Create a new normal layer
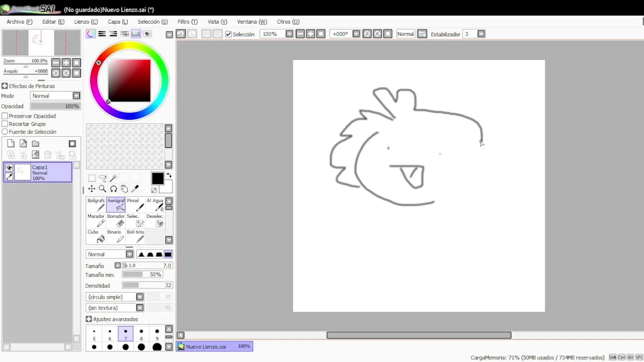Viewport: 644px width, 362px height. click(x=11, y=144)
